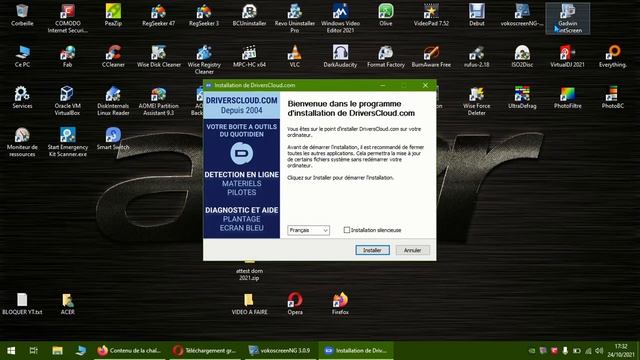This screenshot has width=640, height=360.
Task: Select the rufus-2.18 desktop icon
Action: (476, 56)
